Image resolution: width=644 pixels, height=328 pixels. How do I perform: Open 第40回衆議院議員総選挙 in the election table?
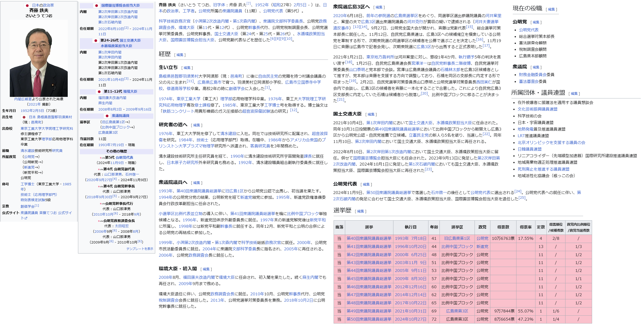[x=369, y=238]
